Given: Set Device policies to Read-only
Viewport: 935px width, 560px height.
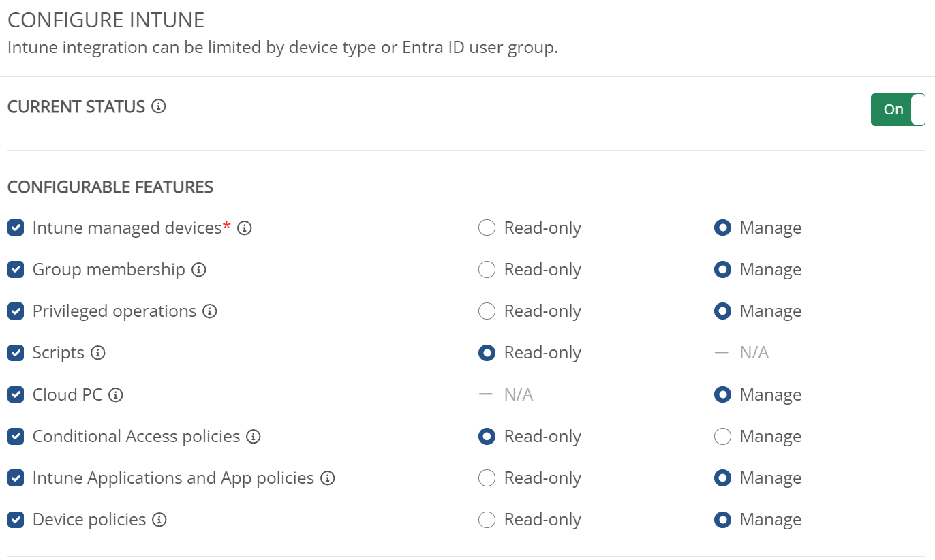Looking at the screenshot, I should click(x=487, y=520).
